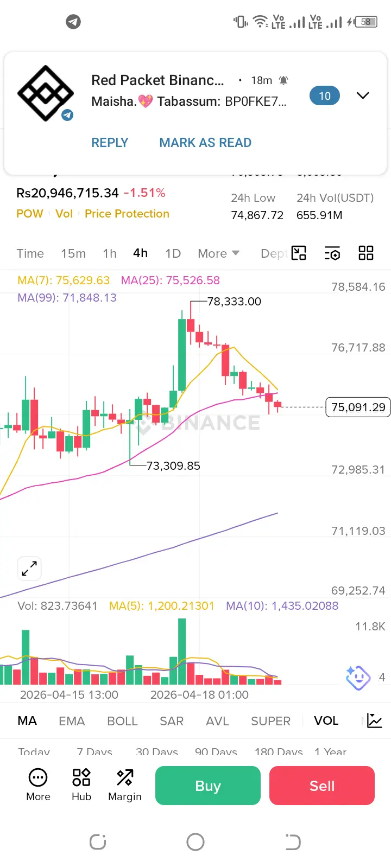Open the Vol tag link

(64, 214)
